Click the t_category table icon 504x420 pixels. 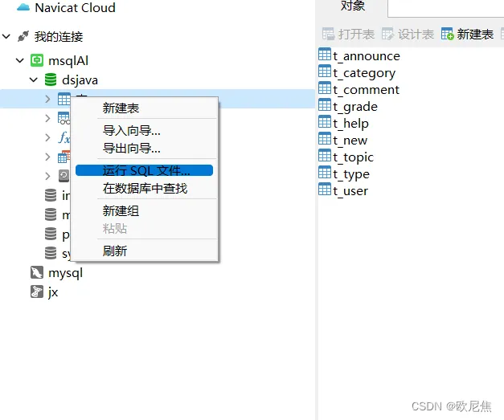325,71
